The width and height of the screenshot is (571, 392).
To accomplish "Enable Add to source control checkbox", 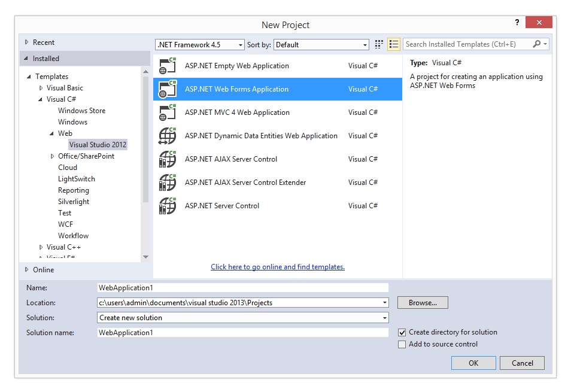I will [402, 344].
